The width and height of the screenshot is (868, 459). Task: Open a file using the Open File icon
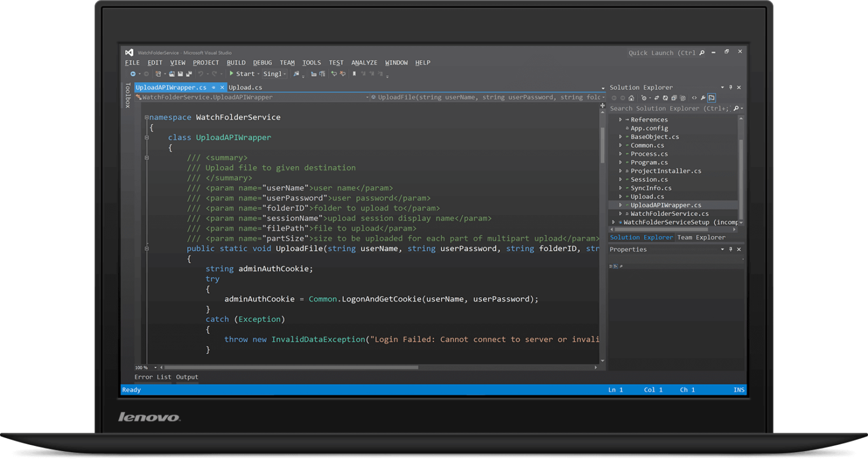coord(172,74)
